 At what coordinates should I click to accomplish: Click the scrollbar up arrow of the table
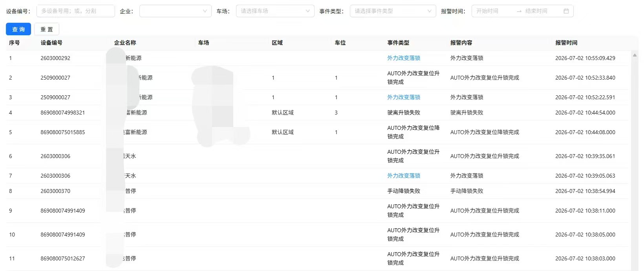[x=635, y=55]
